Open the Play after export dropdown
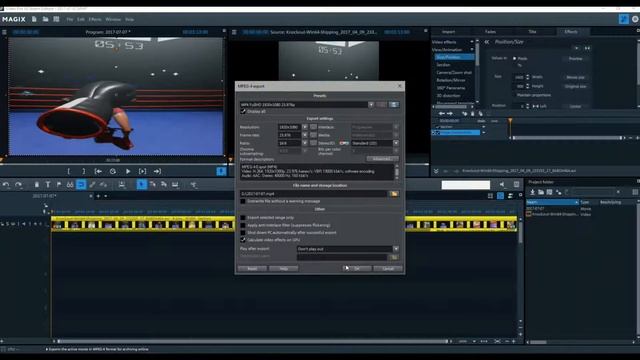 tap(396, 249)
